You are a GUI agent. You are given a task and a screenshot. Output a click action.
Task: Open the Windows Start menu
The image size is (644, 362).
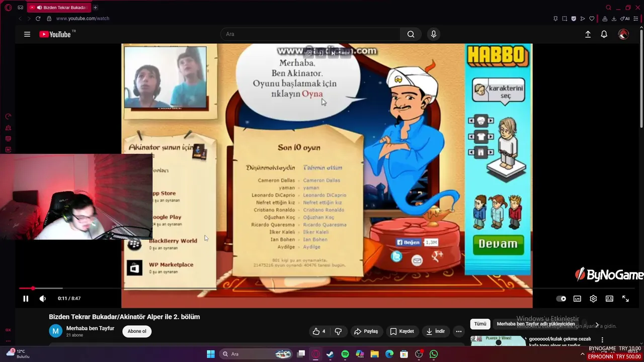211,354
